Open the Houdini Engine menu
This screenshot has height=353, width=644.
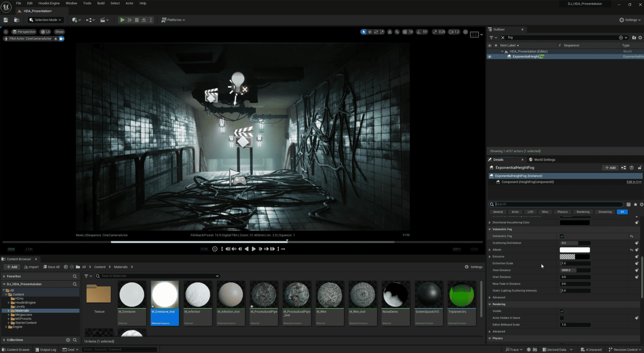pyautogui.click(x=49, y=3)
